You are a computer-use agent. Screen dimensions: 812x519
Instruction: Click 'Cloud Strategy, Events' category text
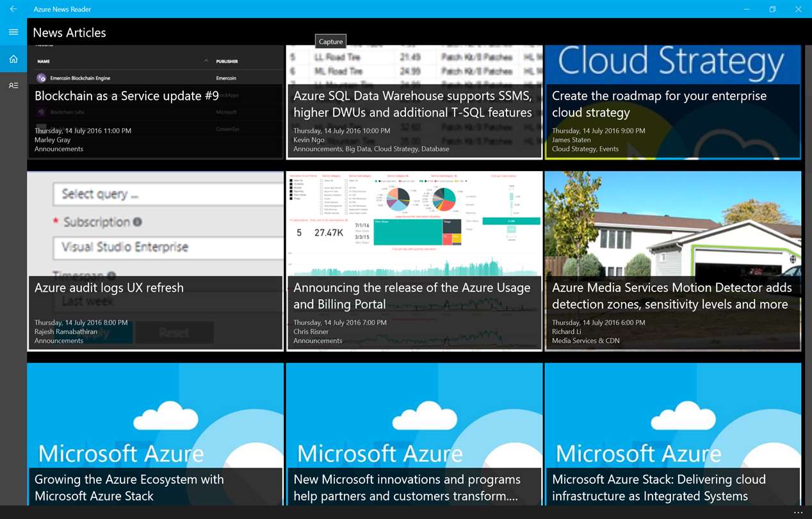585,149
